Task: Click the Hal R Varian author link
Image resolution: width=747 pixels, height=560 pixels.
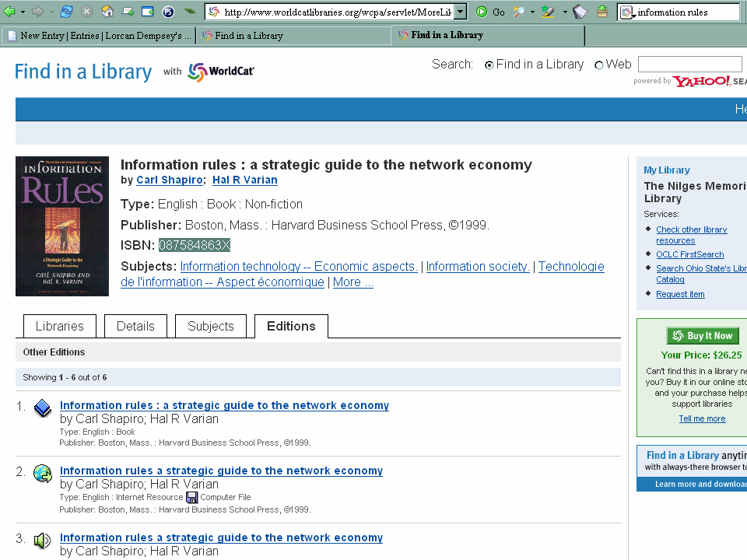Action: [x=245, y=180]
